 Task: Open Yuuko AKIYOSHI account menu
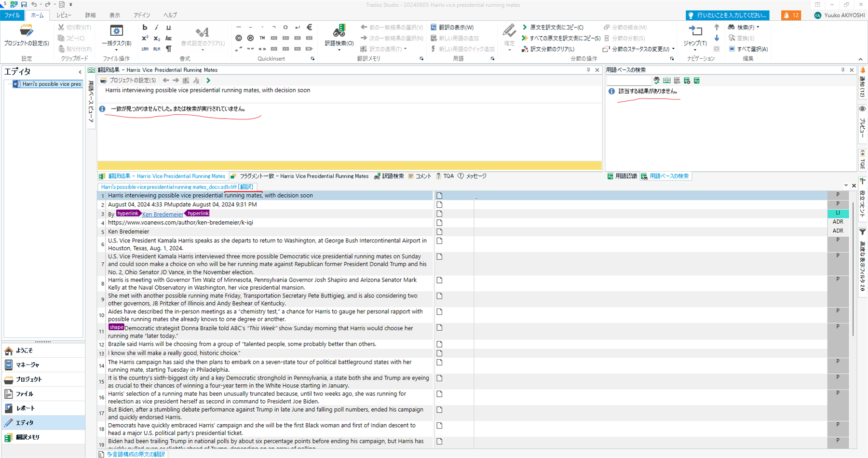pos(840,15)
